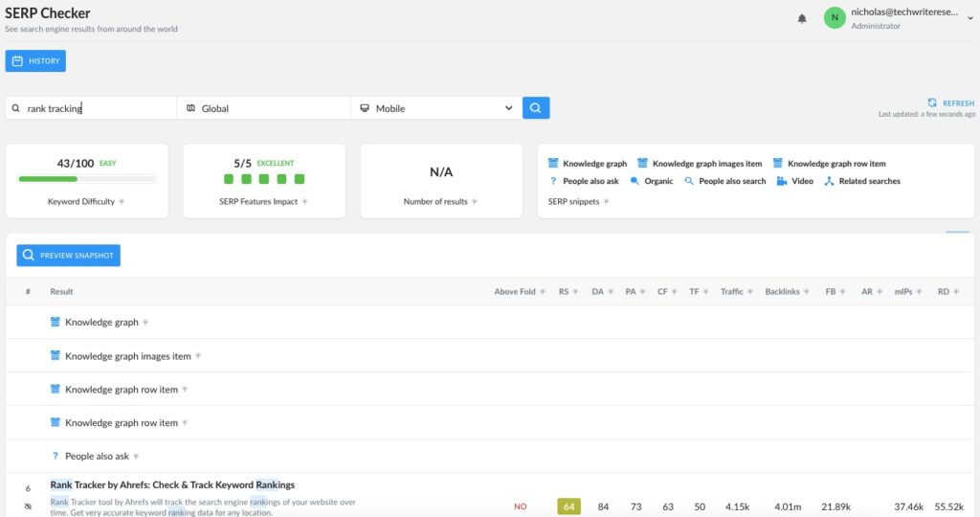Click the RS score 64 badge
This screenshot has height=517, width=980.
coord(568,506)
